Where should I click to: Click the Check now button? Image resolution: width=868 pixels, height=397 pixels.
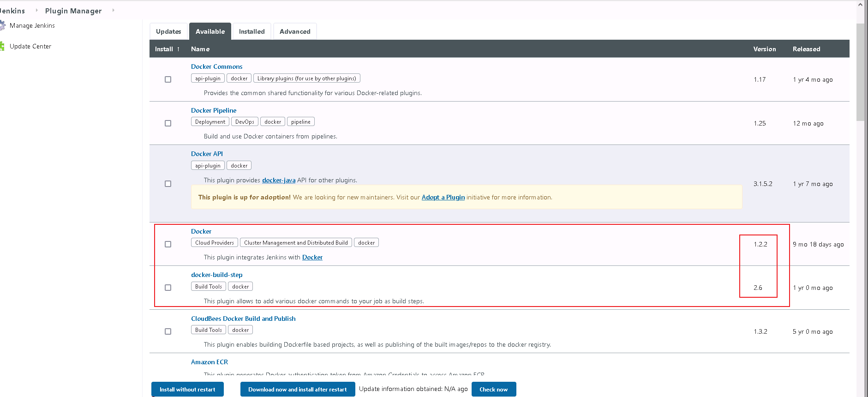(x=494, y=389)
